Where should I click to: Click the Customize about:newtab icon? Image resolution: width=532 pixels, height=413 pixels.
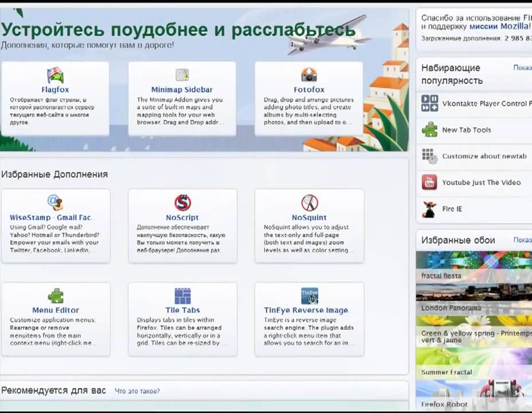[429, 156]
